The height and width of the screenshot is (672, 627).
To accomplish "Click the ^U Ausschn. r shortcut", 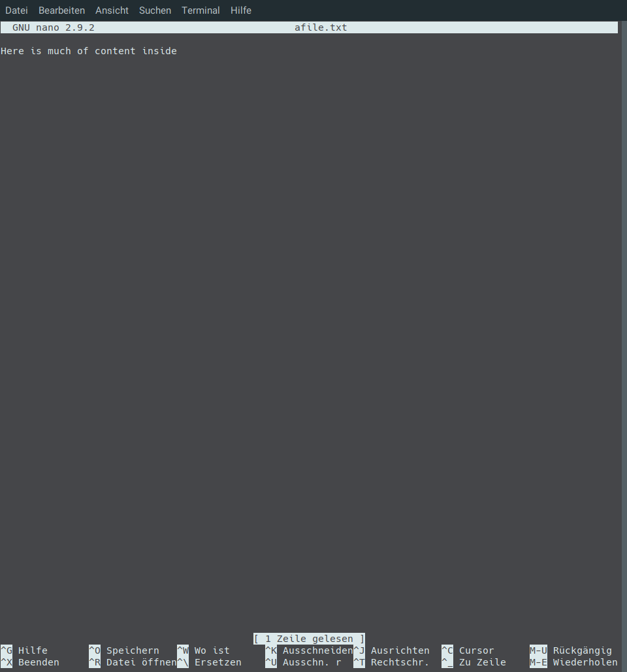I will pos(303,662).
